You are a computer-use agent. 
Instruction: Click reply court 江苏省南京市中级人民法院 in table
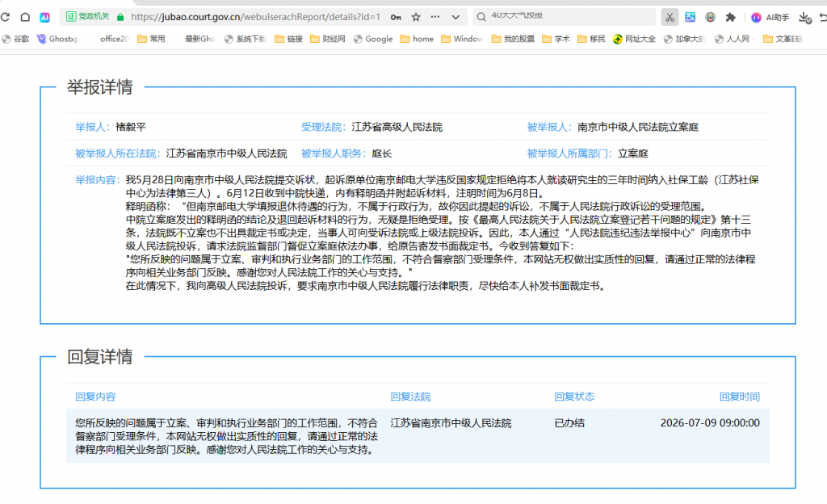coord(451,423)
